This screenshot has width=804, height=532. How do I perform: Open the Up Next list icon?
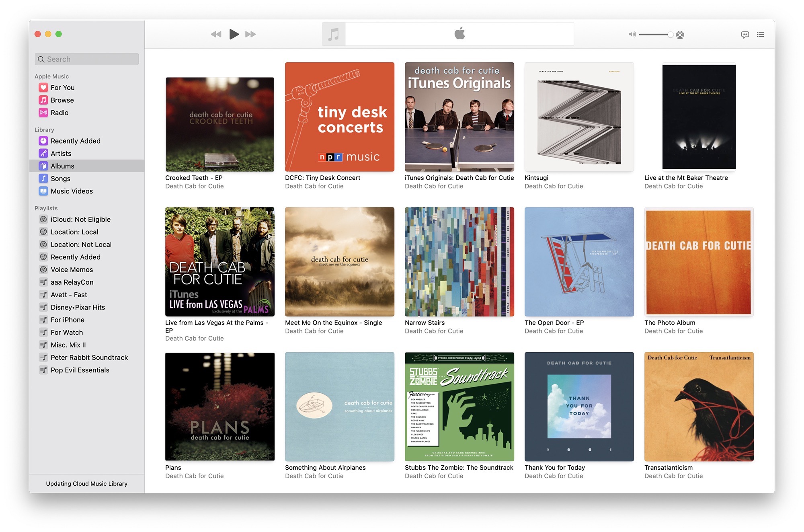[x=761, y=35]
